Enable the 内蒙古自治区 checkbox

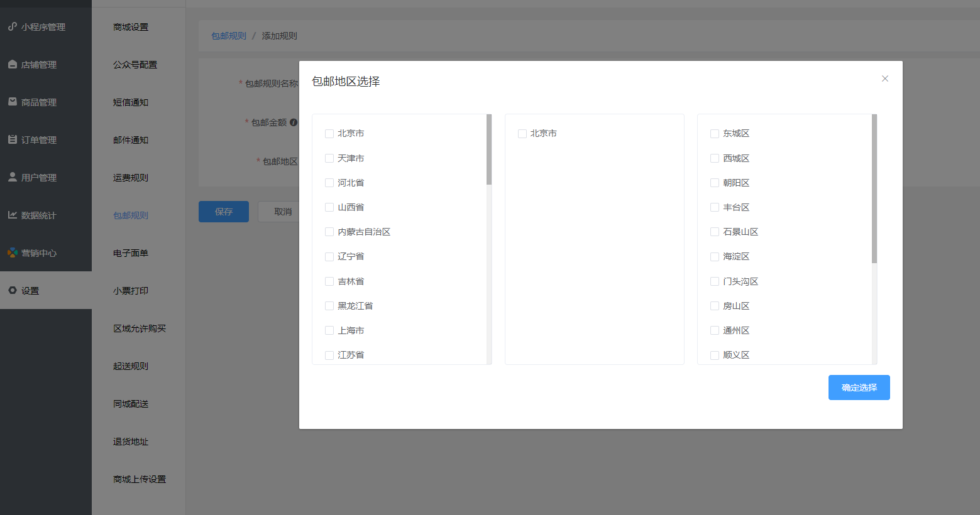[329, 232]
